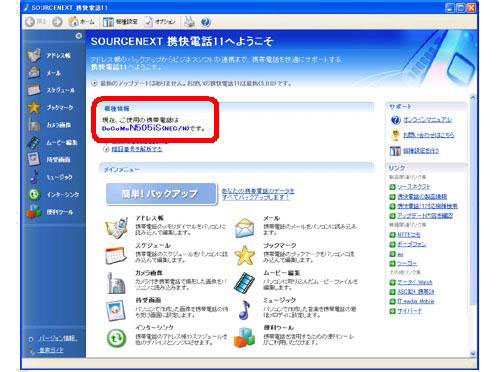Open 機種設定 (model settings) in the toolbar
The width and height of the screenshot is (500, 372).
(120, 22)
